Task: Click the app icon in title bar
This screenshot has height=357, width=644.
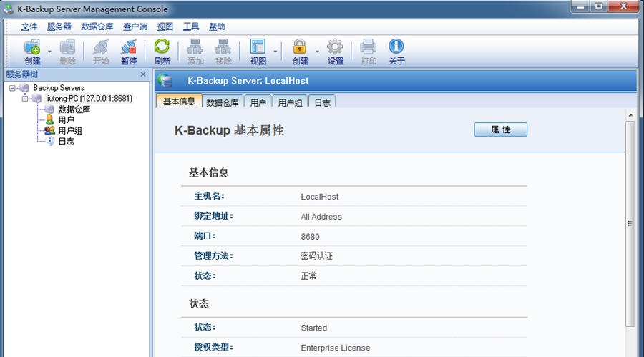Action: [x=8, y=9]
